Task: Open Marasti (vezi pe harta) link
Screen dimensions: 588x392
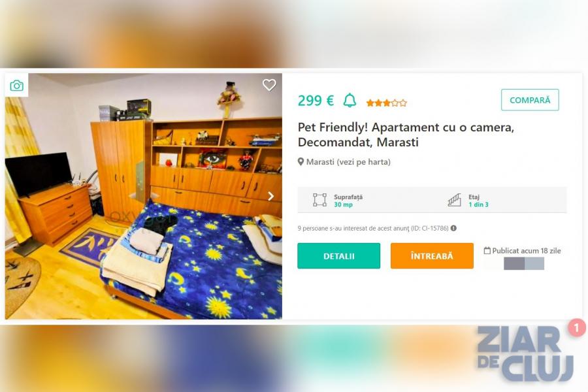Action: pyautogui.click(x=348, y=162)
